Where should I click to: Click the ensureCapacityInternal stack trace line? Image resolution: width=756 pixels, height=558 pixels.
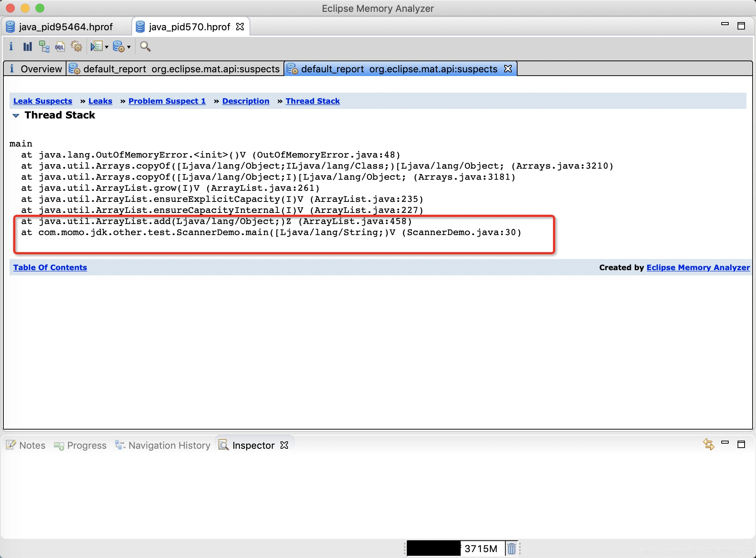[x=222, y=210]
